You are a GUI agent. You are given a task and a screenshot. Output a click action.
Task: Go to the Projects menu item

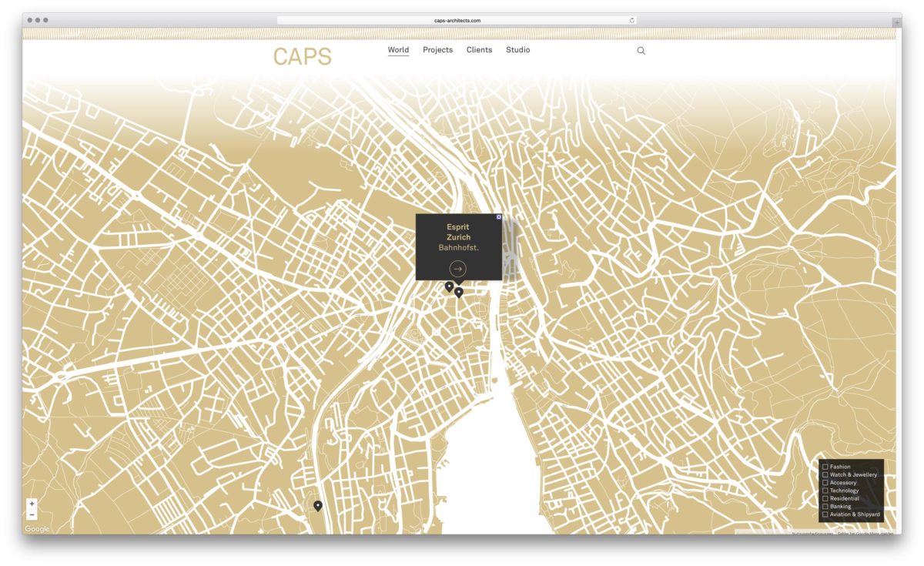coord(437,50)
